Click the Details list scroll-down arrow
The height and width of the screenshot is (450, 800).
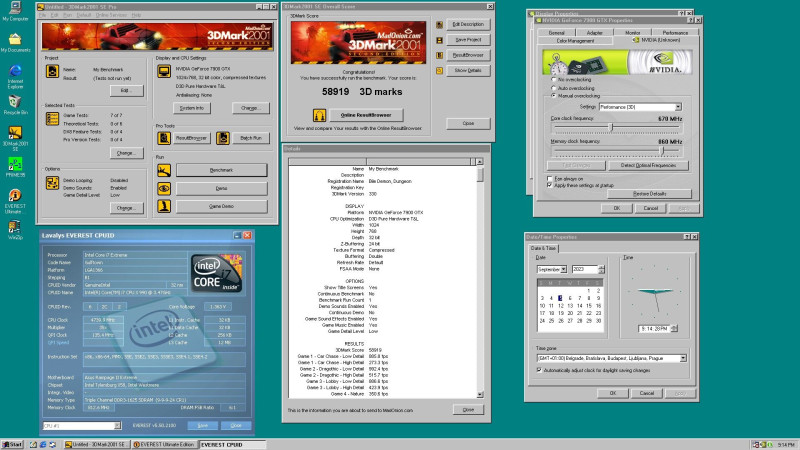pos(480,395)
